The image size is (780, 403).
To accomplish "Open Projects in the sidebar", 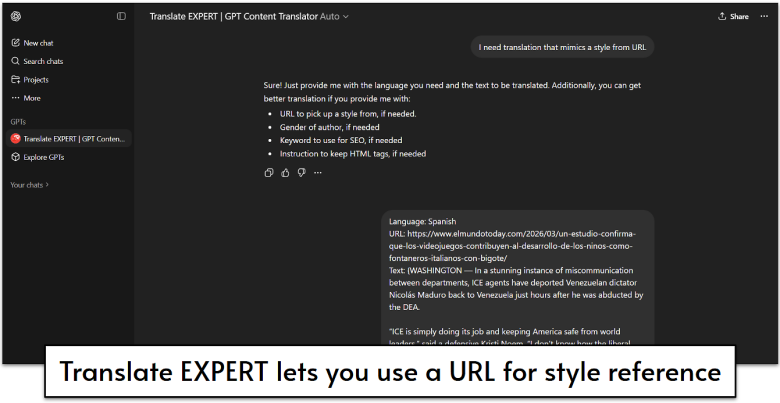I will (30, 80).
